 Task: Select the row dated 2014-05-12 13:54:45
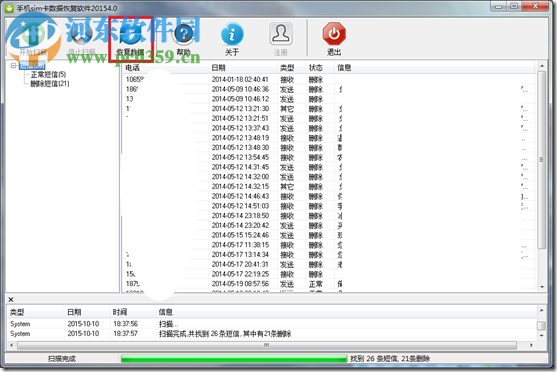pos(329,157)
